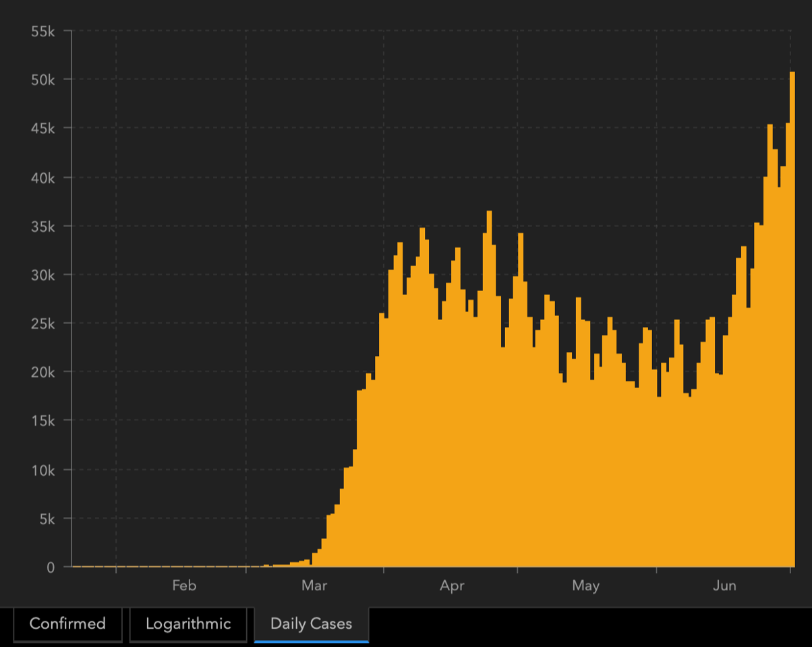Click the 45k value on y-axis
This screenshot has width=812, height=647.
coord(42,128)
